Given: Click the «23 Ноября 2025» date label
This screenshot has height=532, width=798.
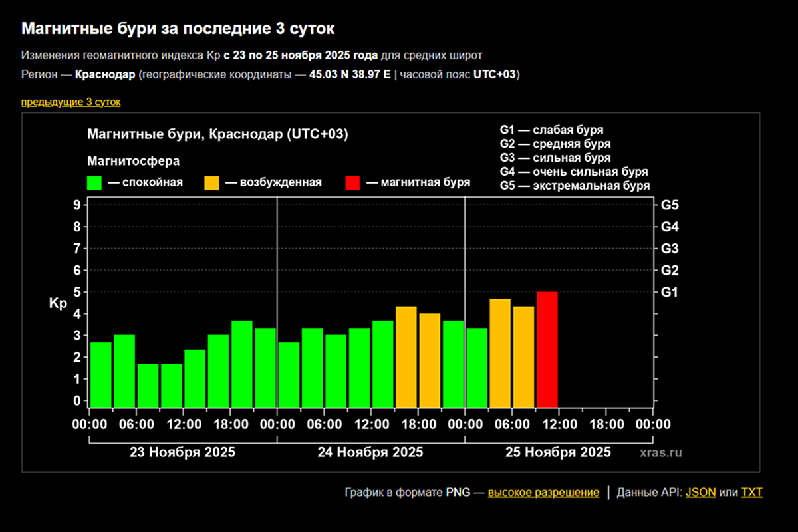Looking at the screenshot, I should pos(182,452).
